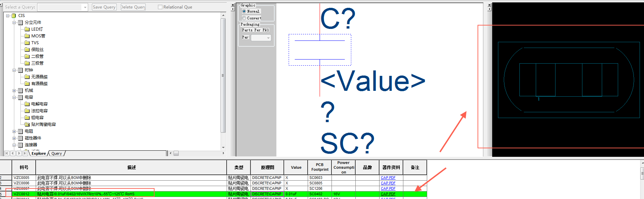Open CAP.PDF link in VZC0006 row
644x199 pixels.
click(x=388, y=183)
